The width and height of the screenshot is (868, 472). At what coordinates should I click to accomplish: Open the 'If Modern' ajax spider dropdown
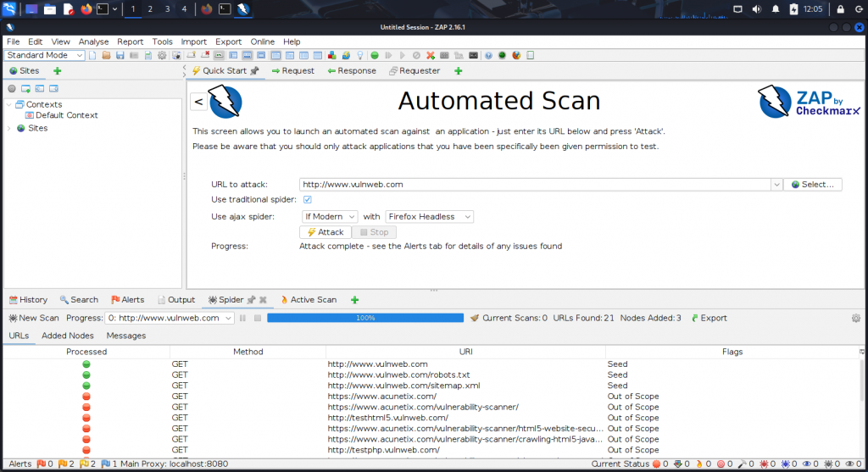[x=330, y=217]
